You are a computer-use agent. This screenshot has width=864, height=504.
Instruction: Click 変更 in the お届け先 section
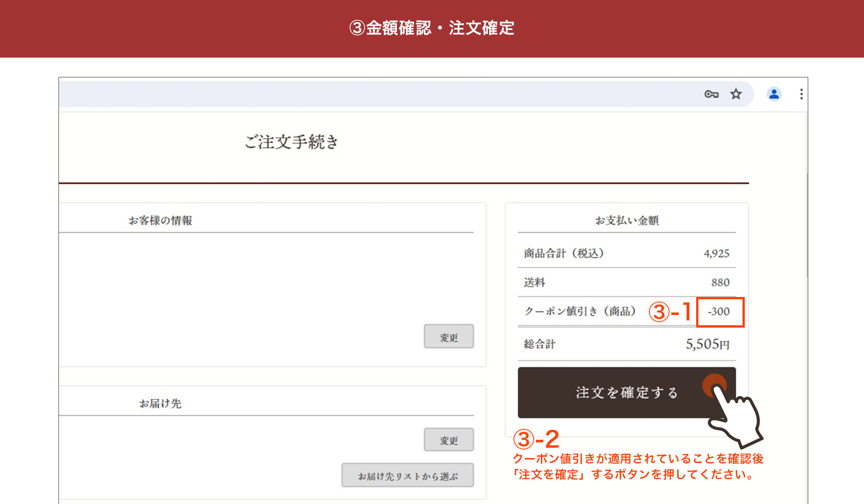pos(449,440)
